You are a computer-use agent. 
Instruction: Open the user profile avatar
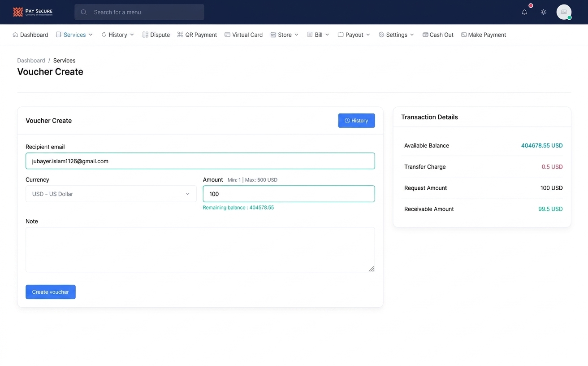(x=564, y=12)
